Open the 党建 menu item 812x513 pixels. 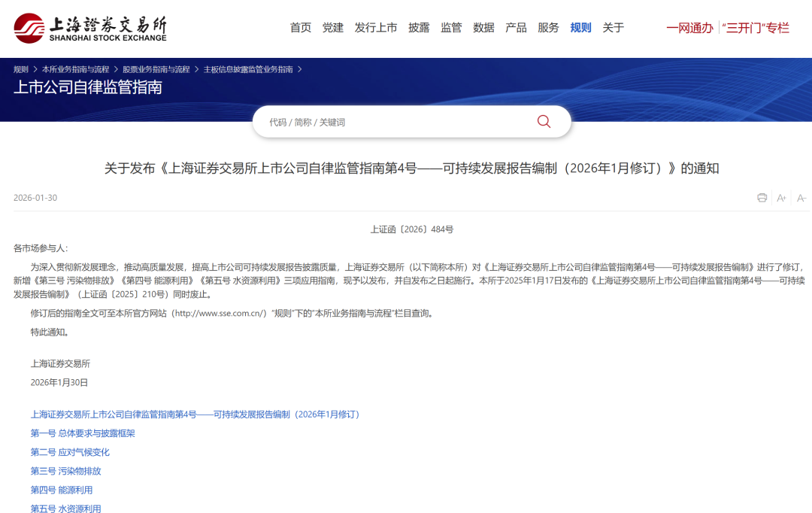click(332, 27)
